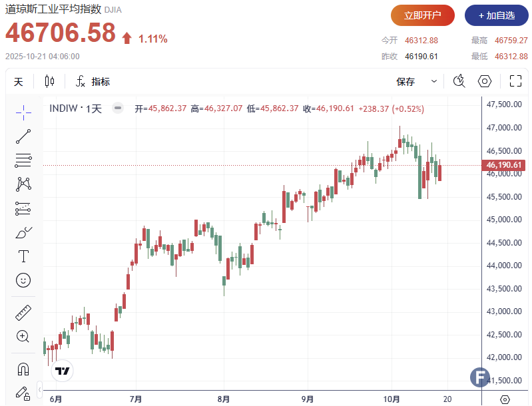Screen dimensions: 532x406
Task: Select the text annotation tool
Action: [23, 256]
